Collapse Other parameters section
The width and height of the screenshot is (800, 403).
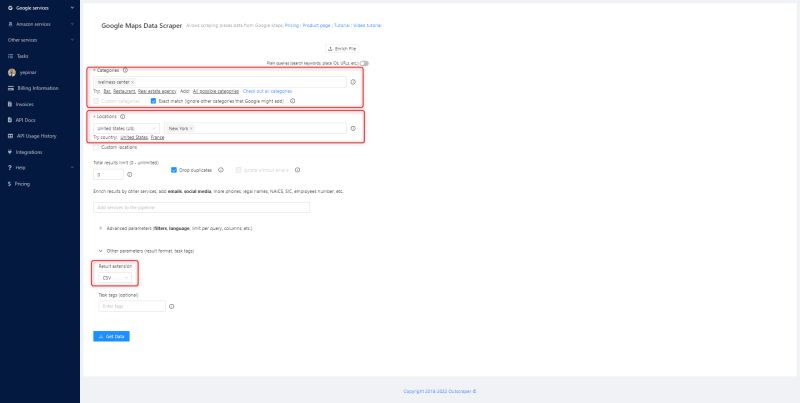coord(146,251)
